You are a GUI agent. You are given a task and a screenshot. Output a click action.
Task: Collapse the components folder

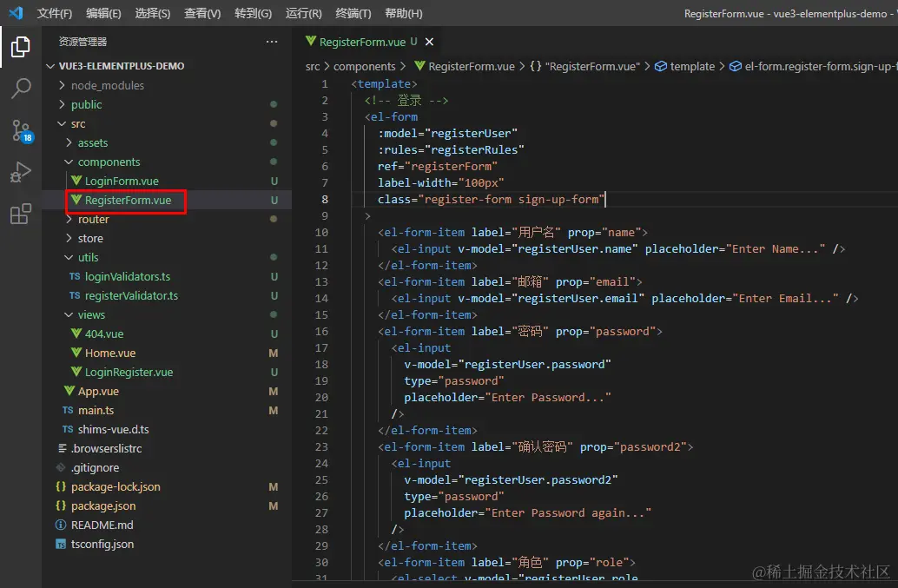pyautogui.click(x=69, y=162)
